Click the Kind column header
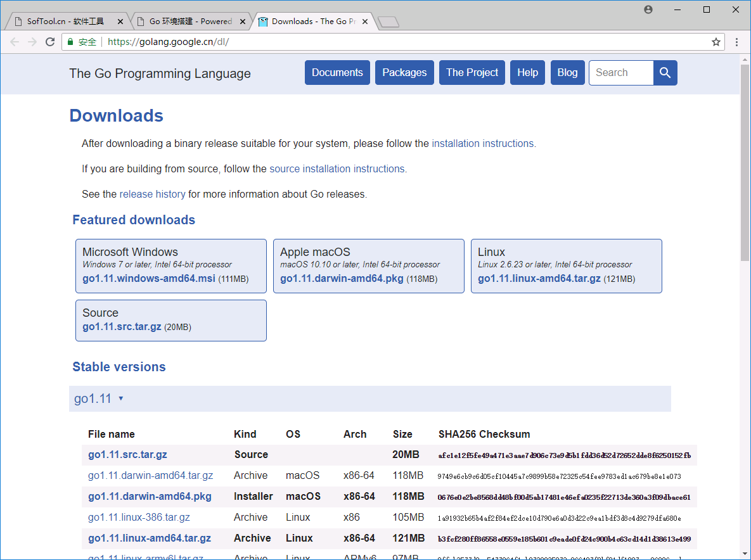 (x=245, y=434)
